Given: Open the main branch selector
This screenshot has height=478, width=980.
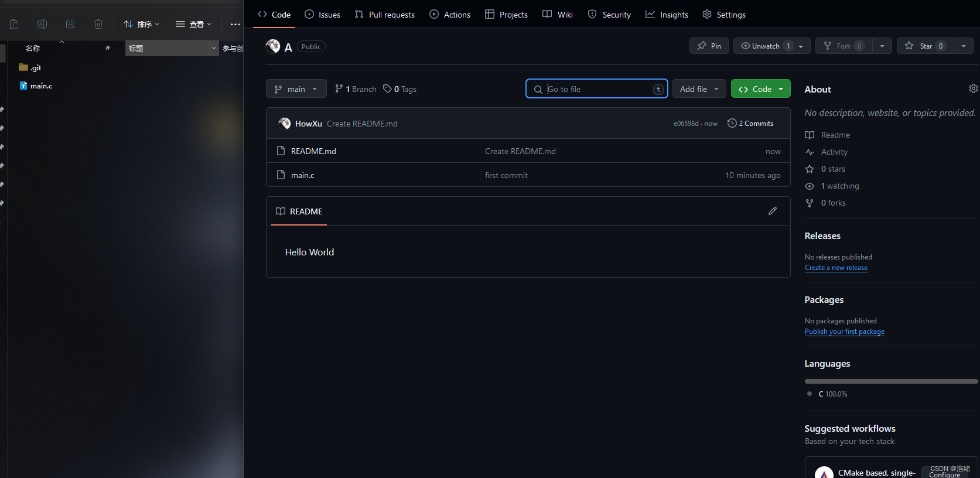Looking at the screenshot, I should point(296,89).
